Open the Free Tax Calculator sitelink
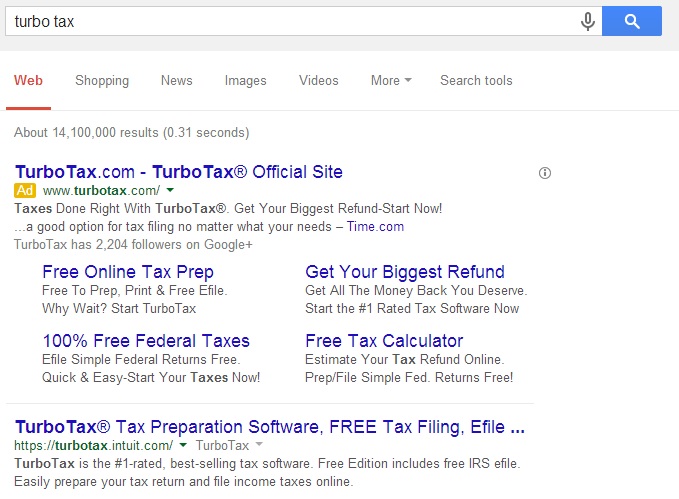 pyautogui.click(x=384, y=341)
